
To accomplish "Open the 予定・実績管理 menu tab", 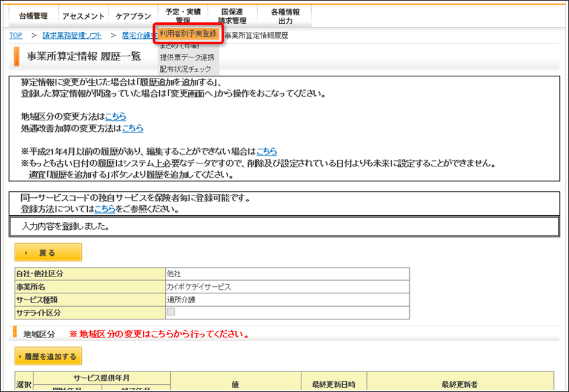I will (183, 16).
